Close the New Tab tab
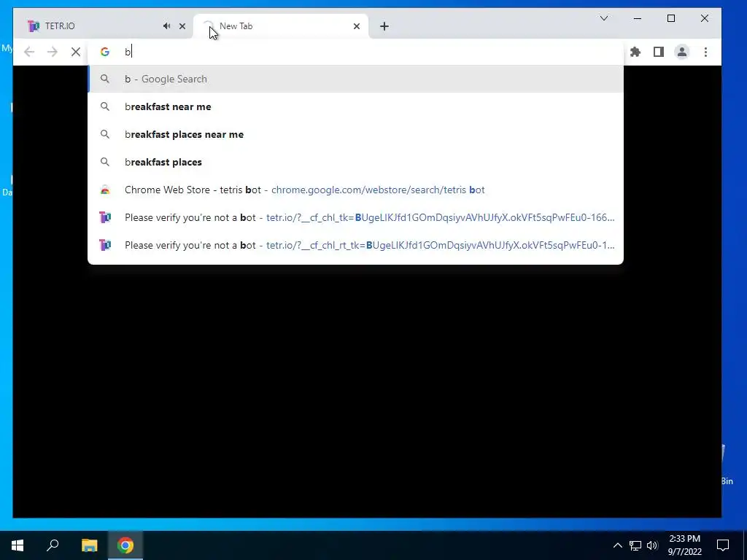 [356, 26]
